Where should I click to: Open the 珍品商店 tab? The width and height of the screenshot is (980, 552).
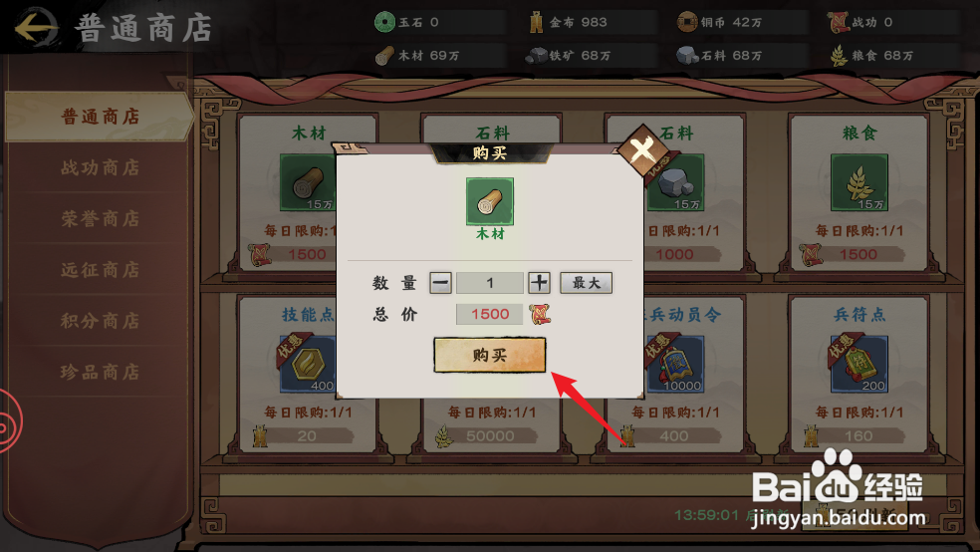100,372
